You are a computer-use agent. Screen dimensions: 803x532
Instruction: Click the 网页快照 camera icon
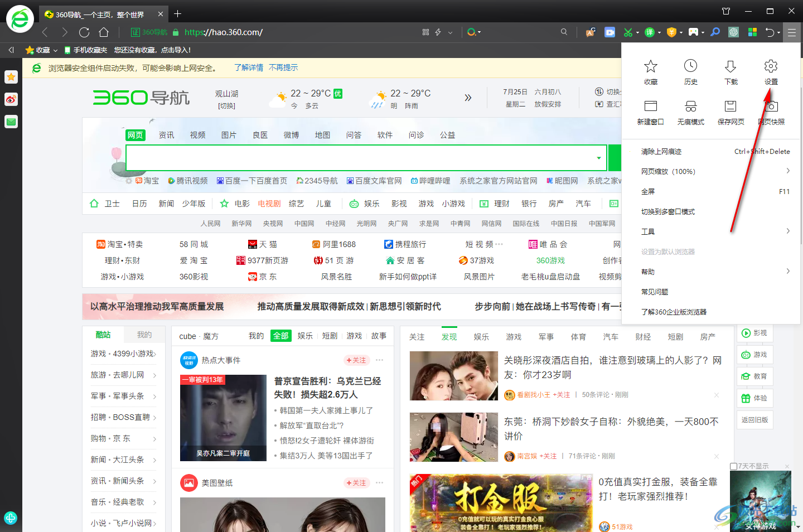click(771, 113)
